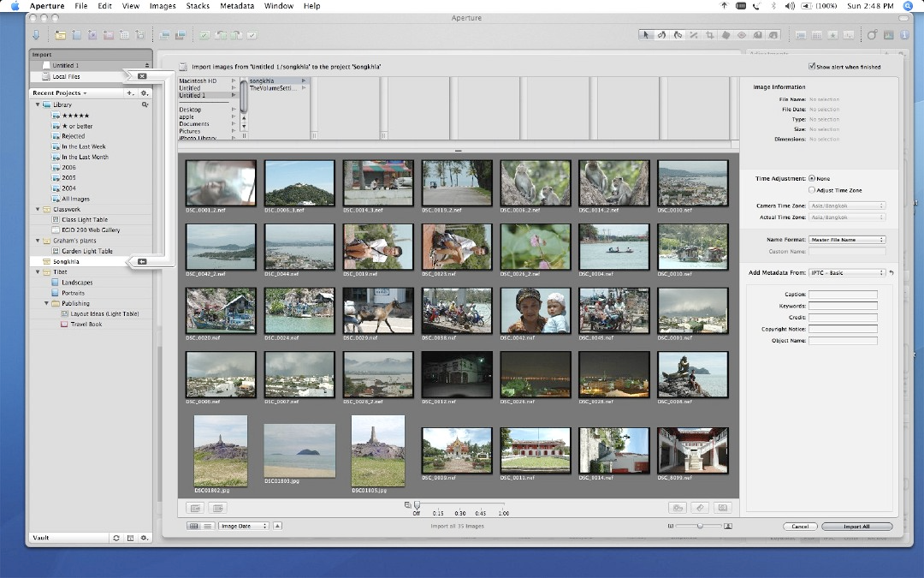Open the Metadata menu
This screenshot has width=924, height=578.
tap(236, 6)
